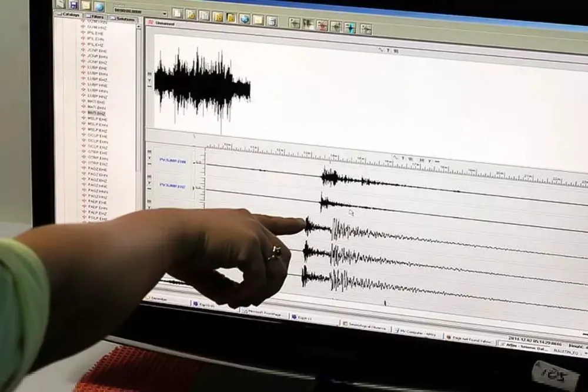Click the last waveform tool icon in toolbar
Image resolution: width=588 pixels, height=392 pixels.
click(x=366, y=28)
